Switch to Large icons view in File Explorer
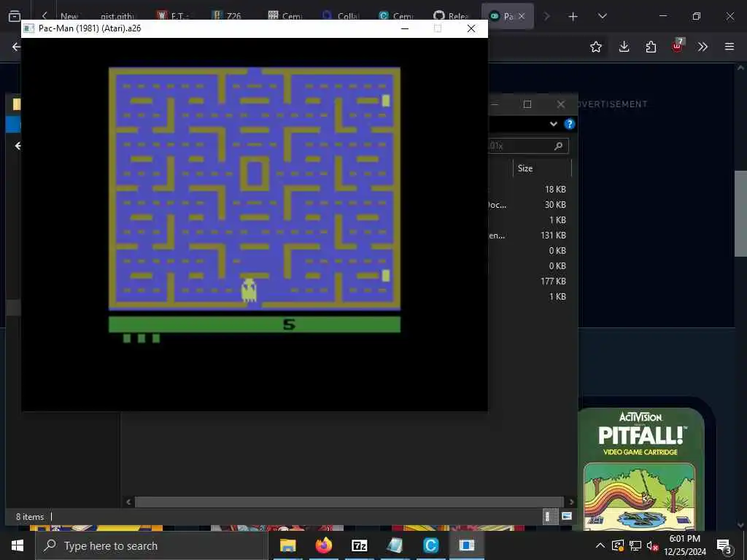 pos(566,517)
